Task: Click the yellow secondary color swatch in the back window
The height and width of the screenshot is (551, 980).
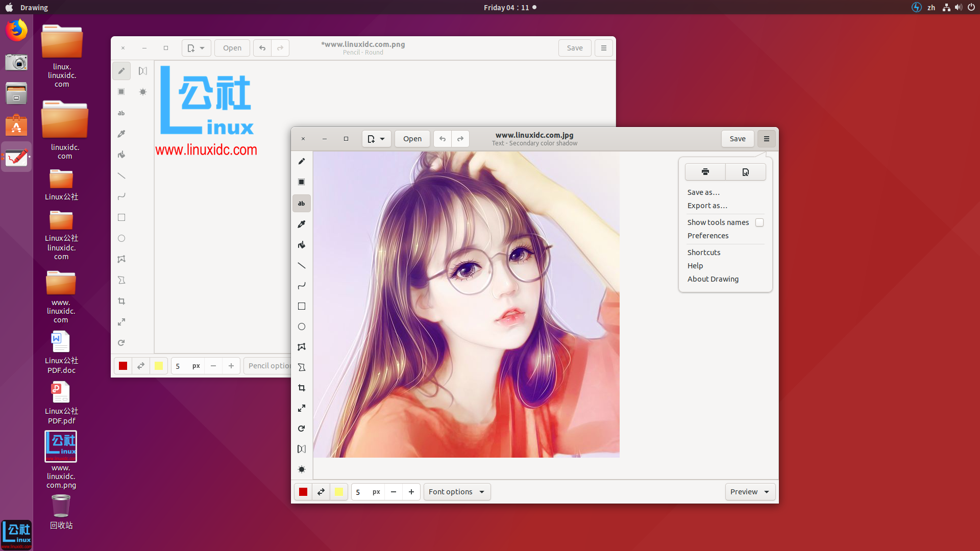Action: pyautogui.click(x=159, y=366)
